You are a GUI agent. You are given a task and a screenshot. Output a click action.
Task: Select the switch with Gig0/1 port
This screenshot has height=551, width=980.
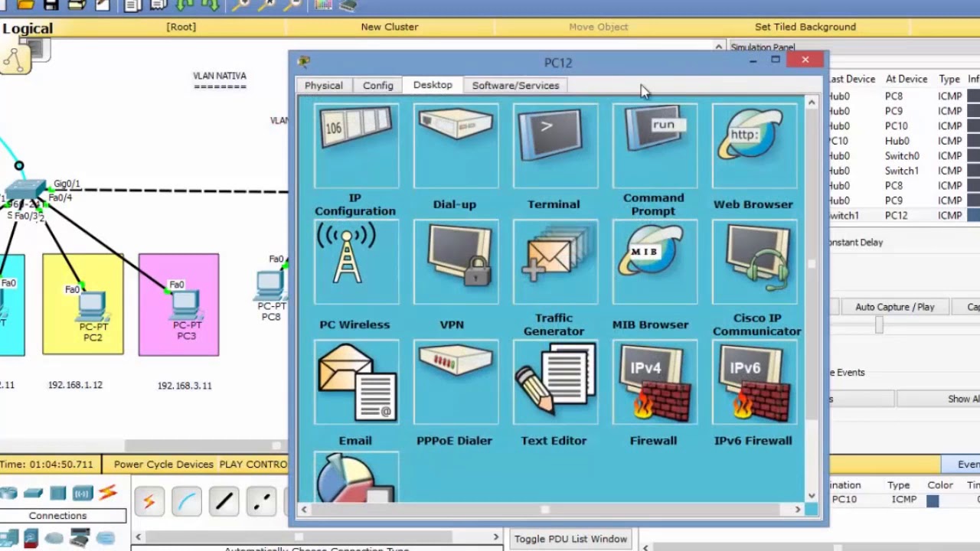point(25,191)
